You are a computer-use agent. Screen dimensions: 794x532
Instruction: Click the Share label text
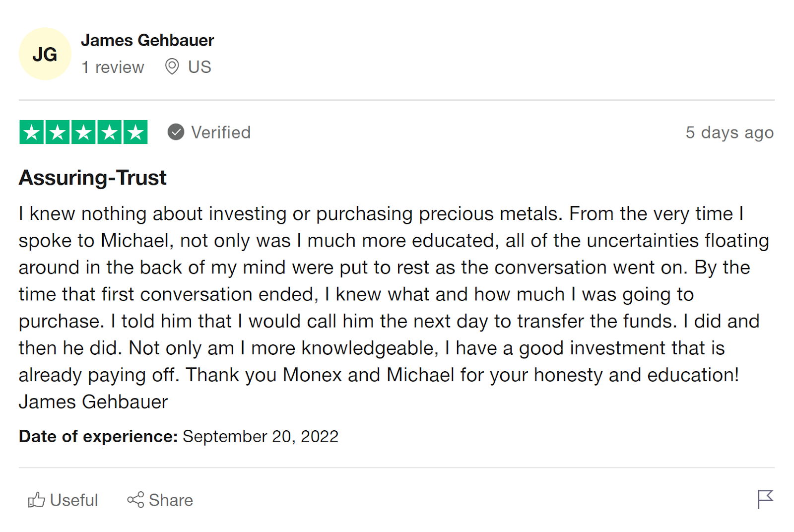[x=171, y=500]
